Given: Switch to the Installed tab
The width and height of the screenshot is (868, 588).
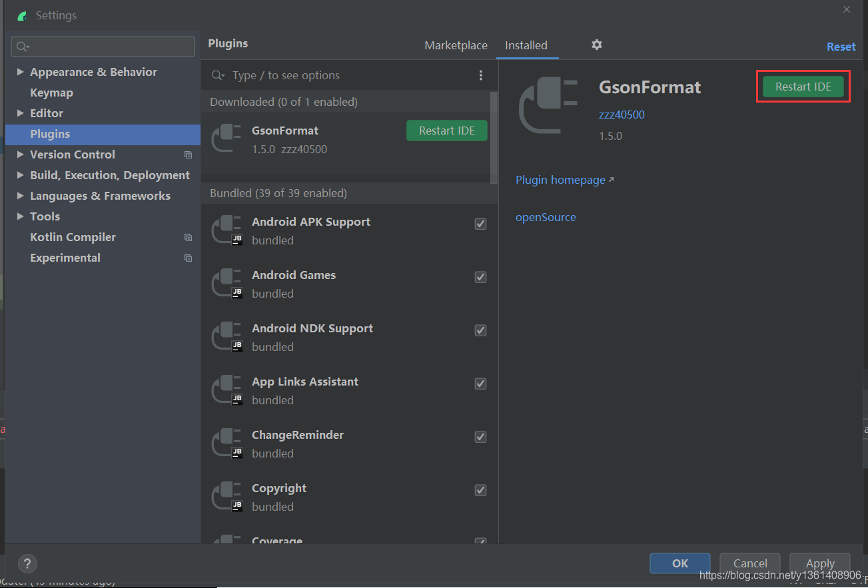Looking at the screenshot, I should [526, 45].
